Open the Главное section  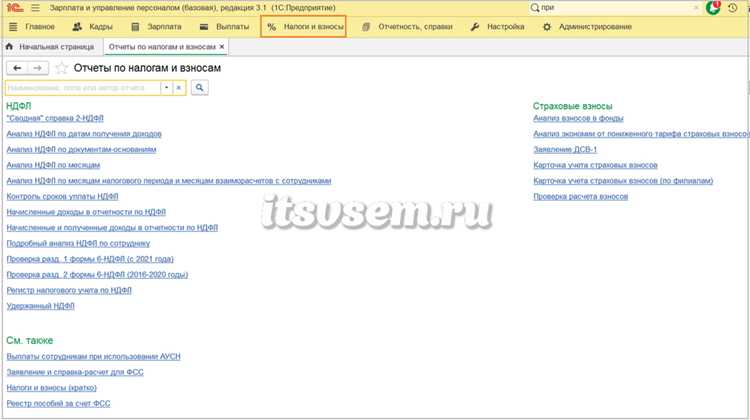pyautogui.click(x=32, y=27)
